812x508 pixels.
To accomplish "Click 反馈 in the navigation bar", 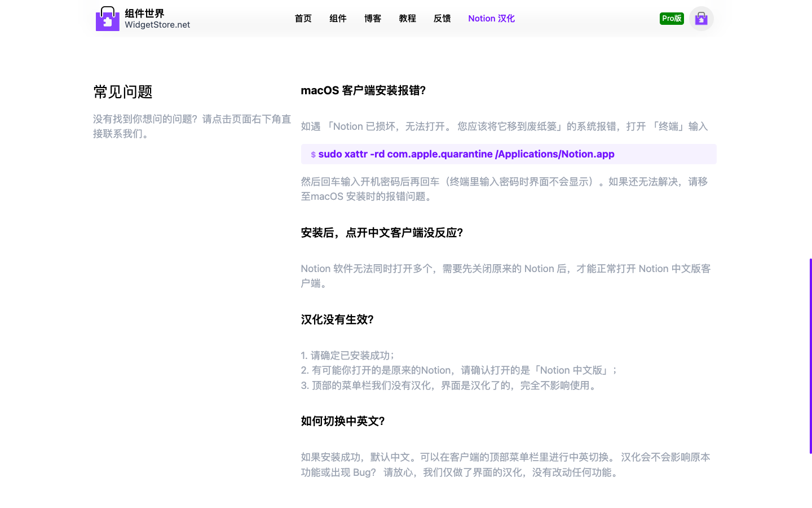I will 442,19.
